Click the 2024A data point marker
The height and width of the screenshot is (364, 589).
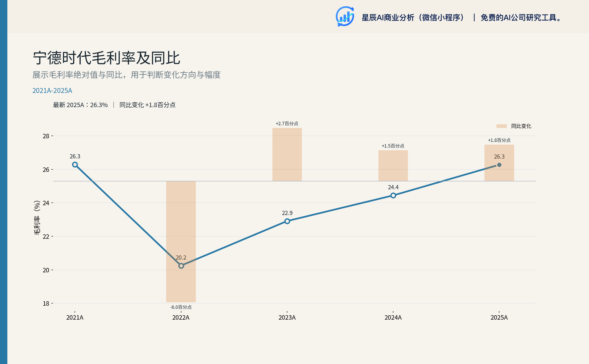[x=393, y=195]
